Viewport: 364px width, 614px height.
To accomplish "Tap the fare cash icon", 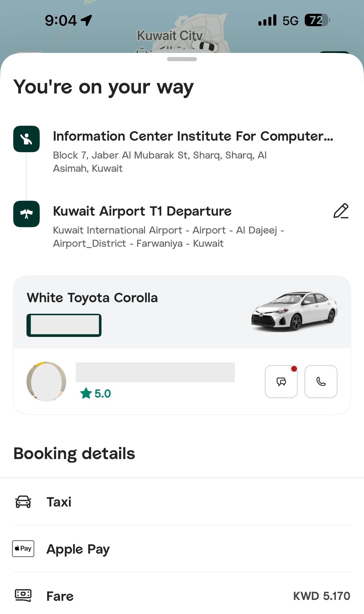I will (23, 596).
